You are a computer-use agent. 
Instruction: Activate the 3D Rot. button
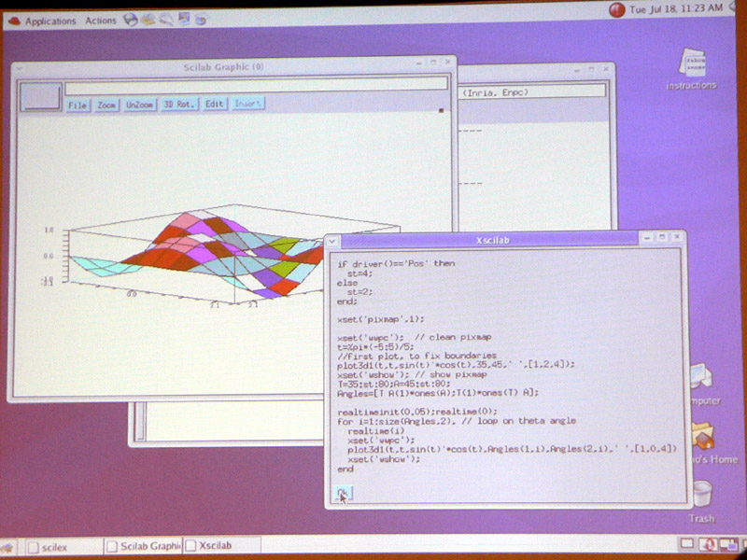tap(179, 105)
